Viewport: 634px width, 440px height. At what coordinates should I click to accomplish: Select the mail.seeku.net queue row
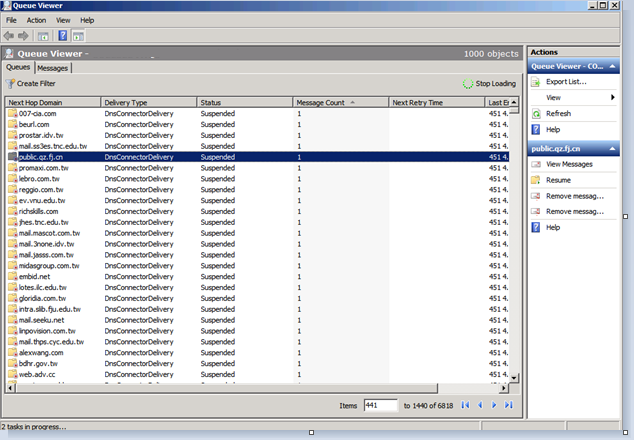(x=258, y=320)
